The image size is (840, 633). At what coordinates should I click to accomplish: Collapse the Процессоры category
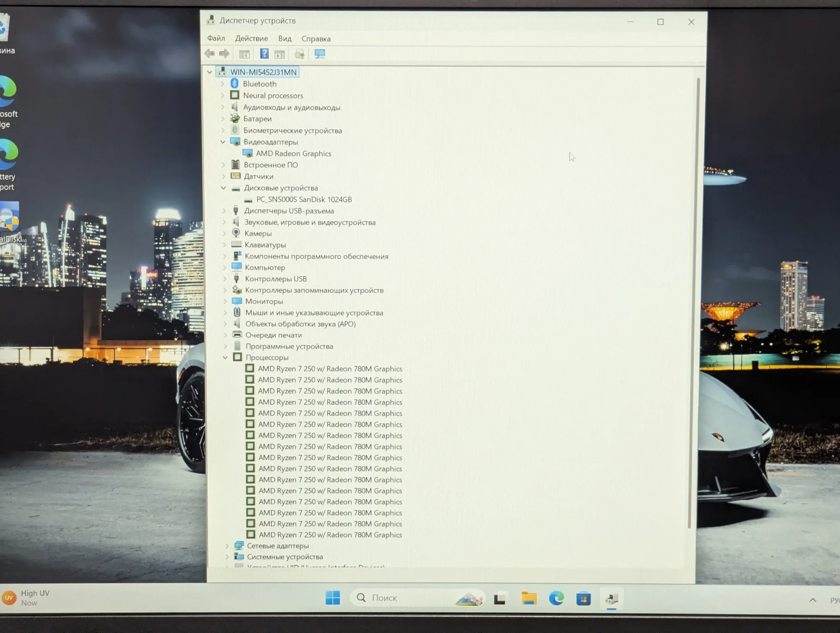[225, 358]
